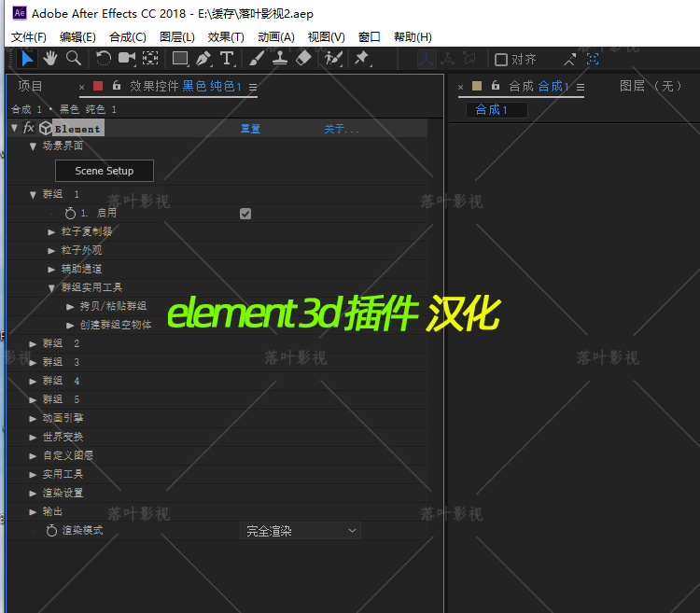This screenshot has height=613, width=700.
Task: Close the Composition 合成1 panel tab
Action: (x=461, y=88)
